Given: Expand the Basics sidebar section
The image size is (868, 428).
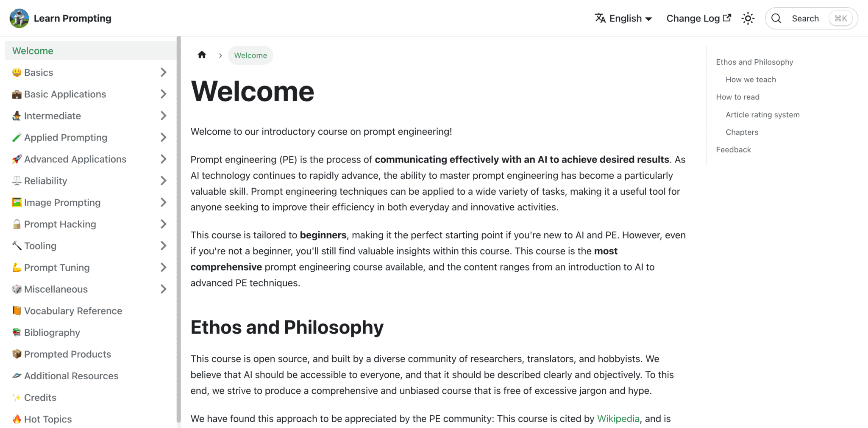Looking at the screenshot, I should click(x=163, y=72).
